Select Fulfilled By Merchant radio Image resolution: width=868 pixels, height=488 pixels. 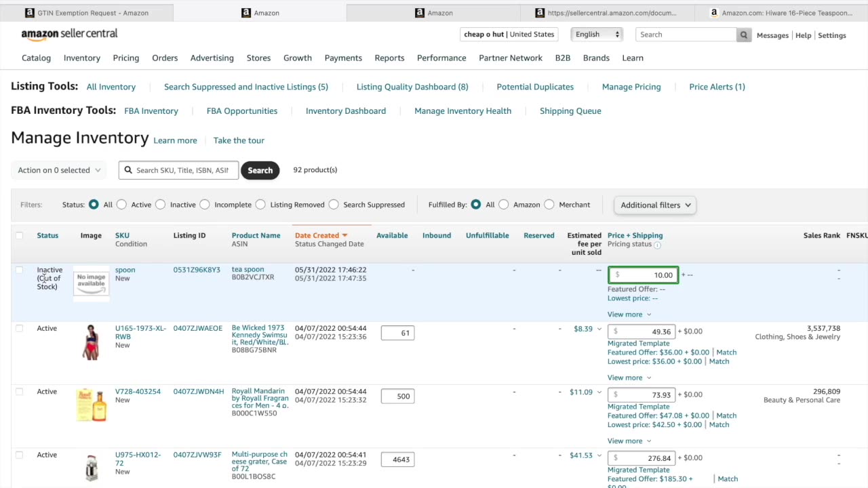(x=549, y=205)
